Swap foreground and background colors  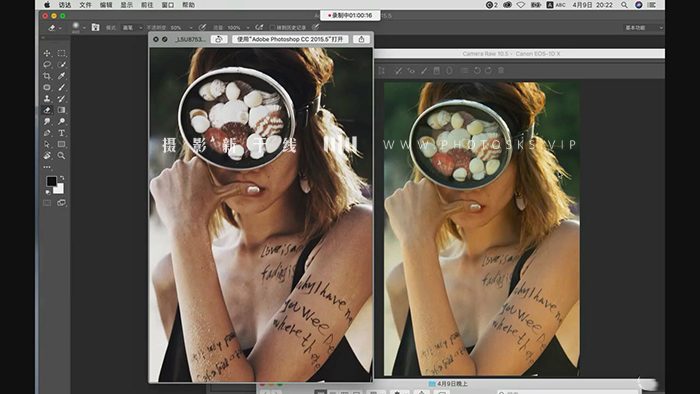tap(62, 178)
